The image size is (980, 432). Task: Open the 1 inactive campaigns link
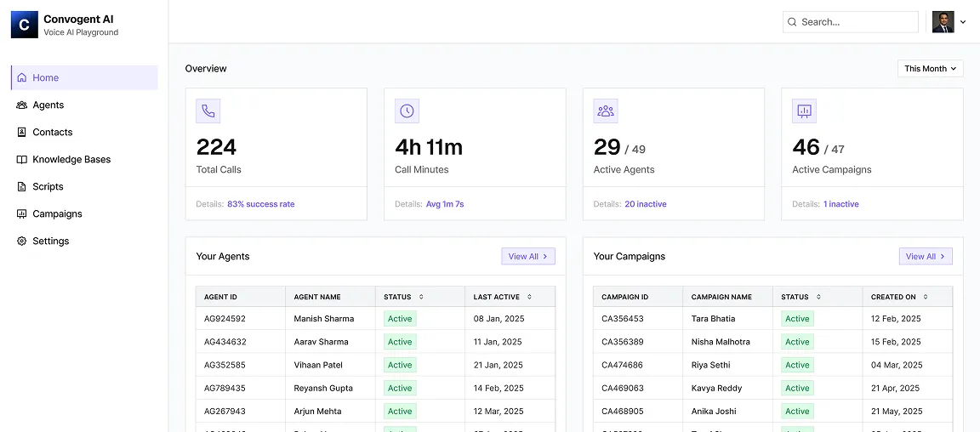tap(840, 204)
